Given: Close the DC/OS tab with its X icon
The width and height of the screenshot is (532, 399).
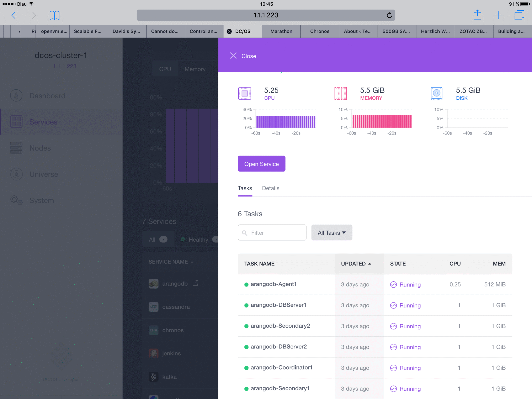Looking at the screenshot, I should click(229, 31).
